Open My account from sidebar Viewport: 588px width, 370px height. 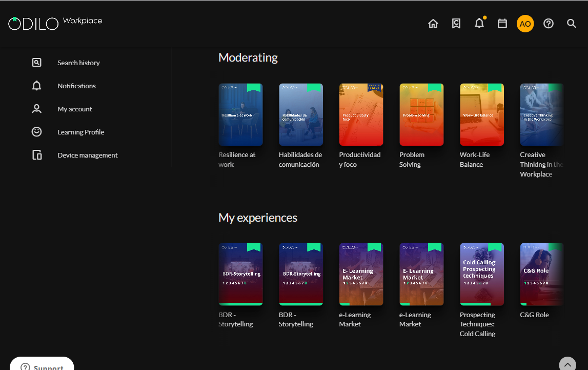pos(75,109)
